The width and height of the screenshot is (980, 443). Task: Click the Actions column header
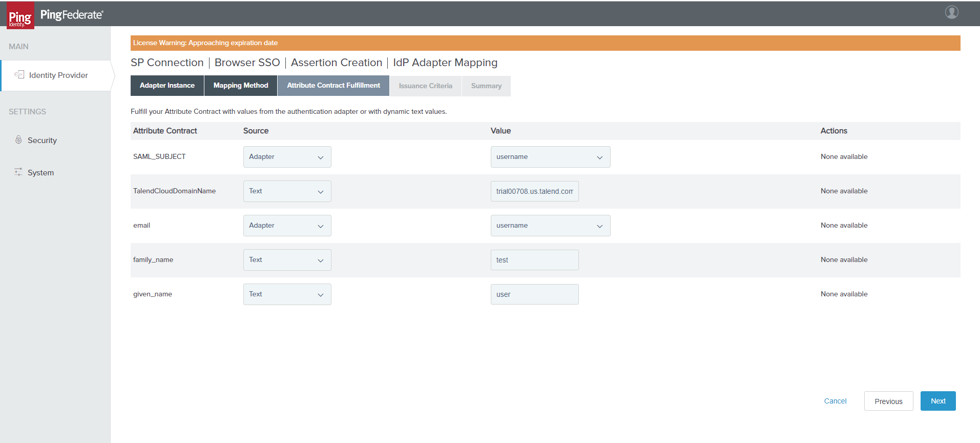point(834,131)
